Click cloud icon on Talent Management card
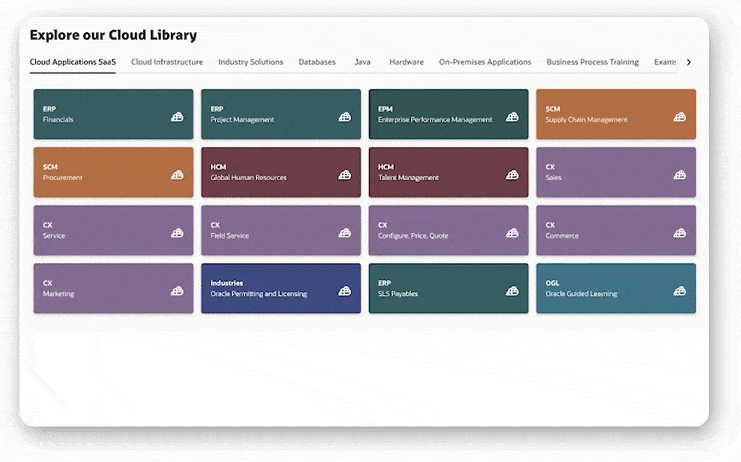Image resolution: width=741 pixels, height=462 pixels. pyautogui.click(x=512, y=175)
